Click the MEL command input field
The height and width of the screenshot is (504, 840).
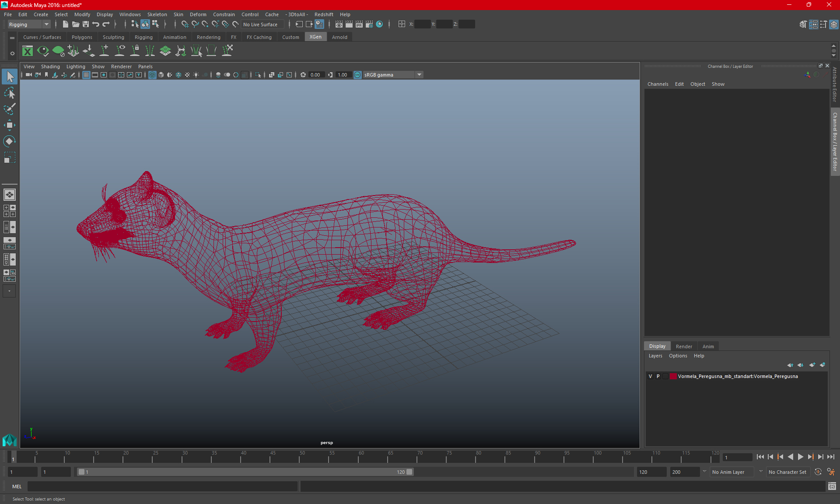click(162, 486)
